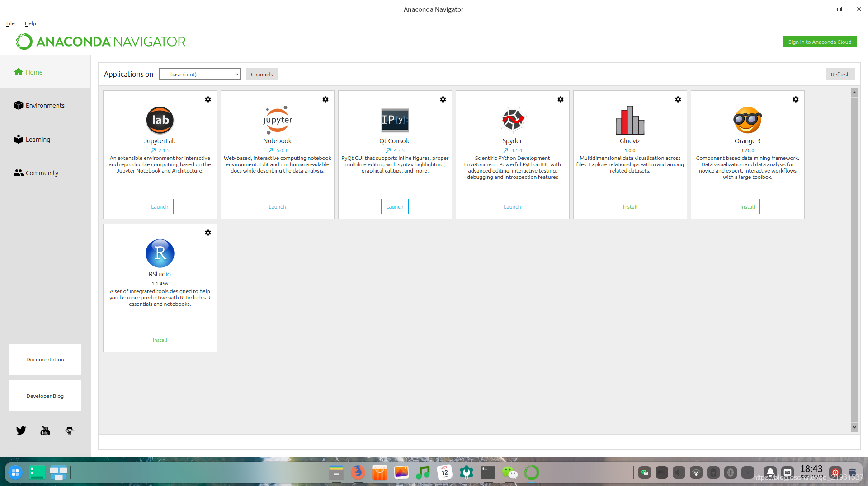Viewport: 868px width, 486px height.
Task: Open the File menu
Action: (x=10, y=23)
